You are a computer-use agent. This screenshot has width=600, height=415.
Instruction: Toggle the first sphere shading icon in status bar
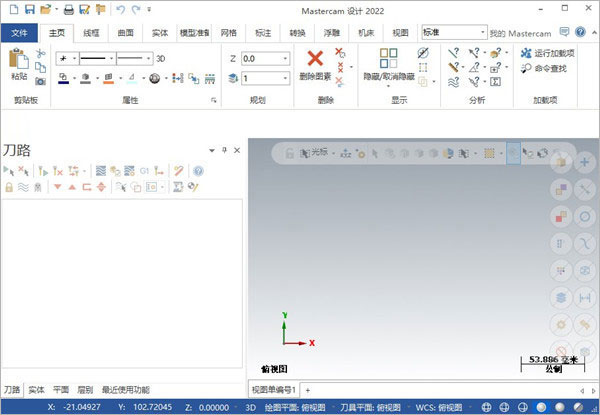click(x=541, y=407)
